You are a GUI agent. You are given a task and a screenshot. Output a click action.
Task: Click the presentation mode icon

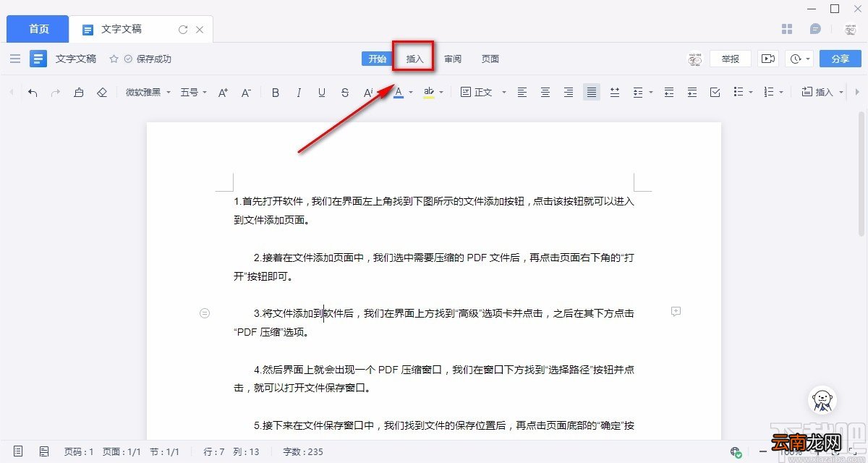coord(768,59)
